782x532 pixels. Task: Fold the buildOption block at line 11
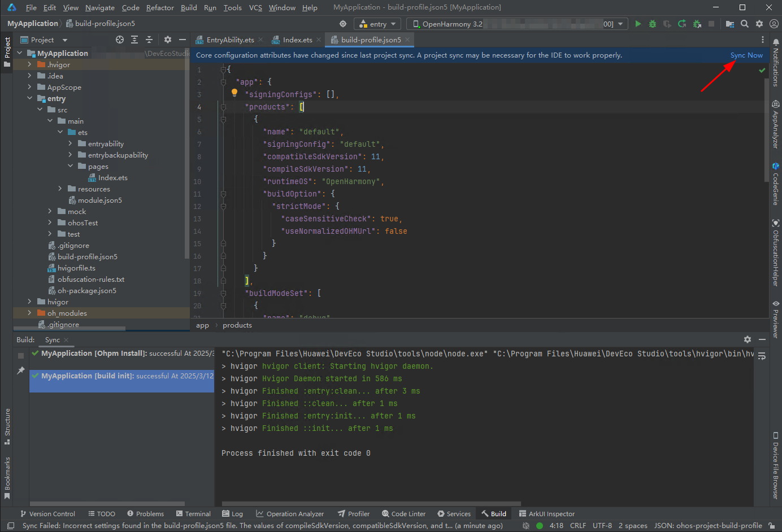click(223, 194)
